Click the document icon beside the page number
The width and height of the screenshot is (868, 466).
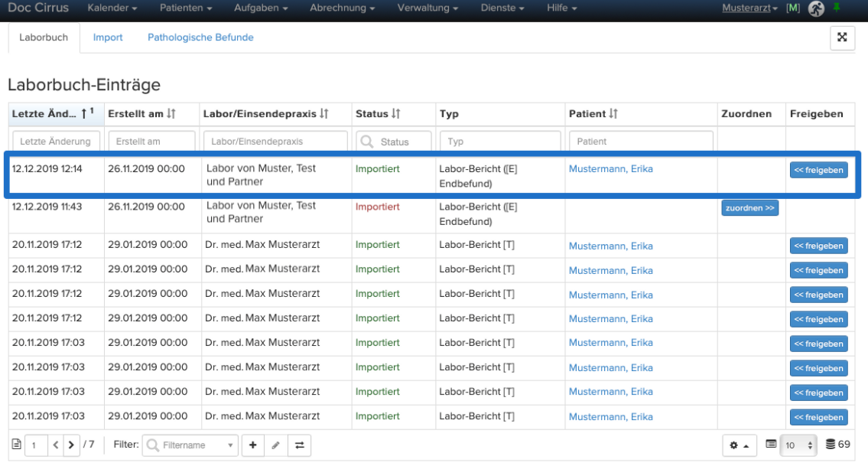pyautogui.click(x=17, y=445)
